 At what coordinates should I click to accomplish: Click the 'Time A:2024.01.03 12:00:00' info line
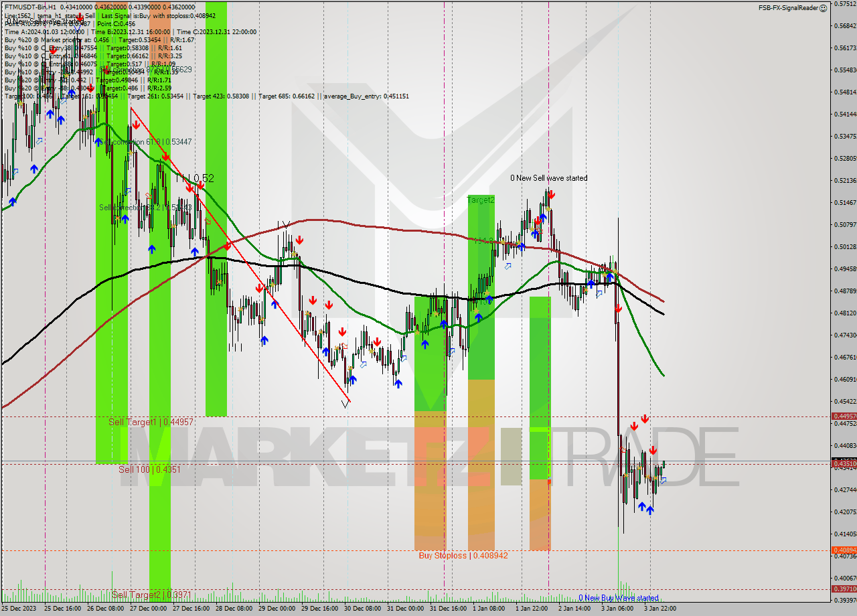tap(44, 31)
